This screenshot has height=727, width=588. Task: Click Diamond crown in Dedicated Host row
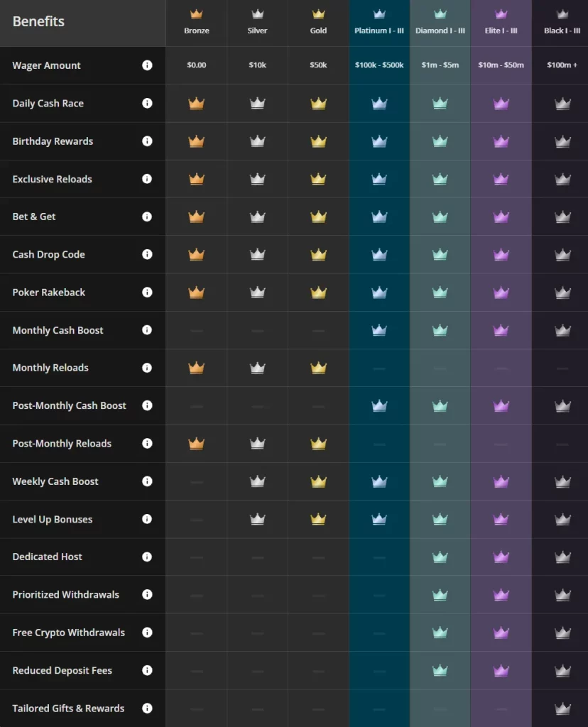click(x=440, y=557)
